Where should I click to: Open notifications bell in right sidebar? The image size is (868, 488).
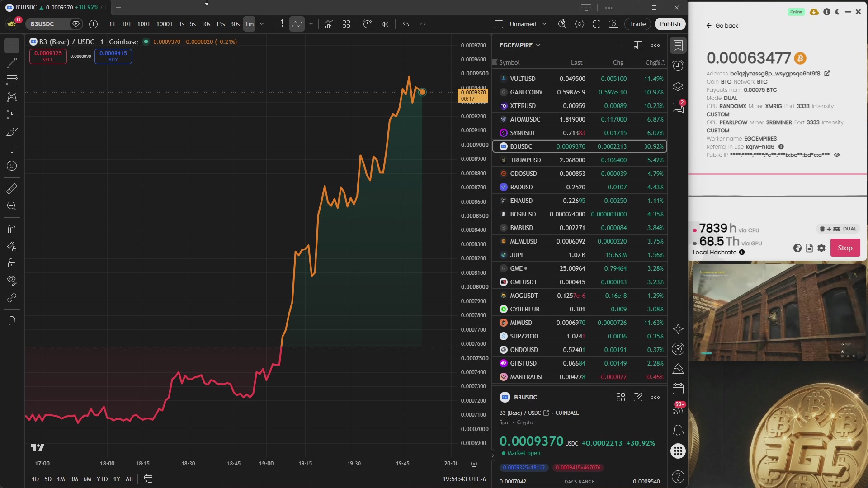pyautogui.click(x=678, y=430)
